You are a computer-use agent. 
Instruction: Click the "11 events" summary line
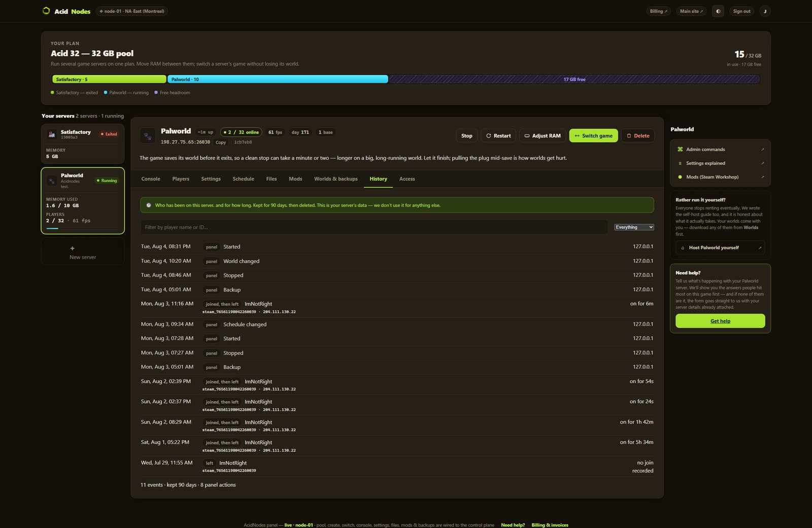coord(188,485)
